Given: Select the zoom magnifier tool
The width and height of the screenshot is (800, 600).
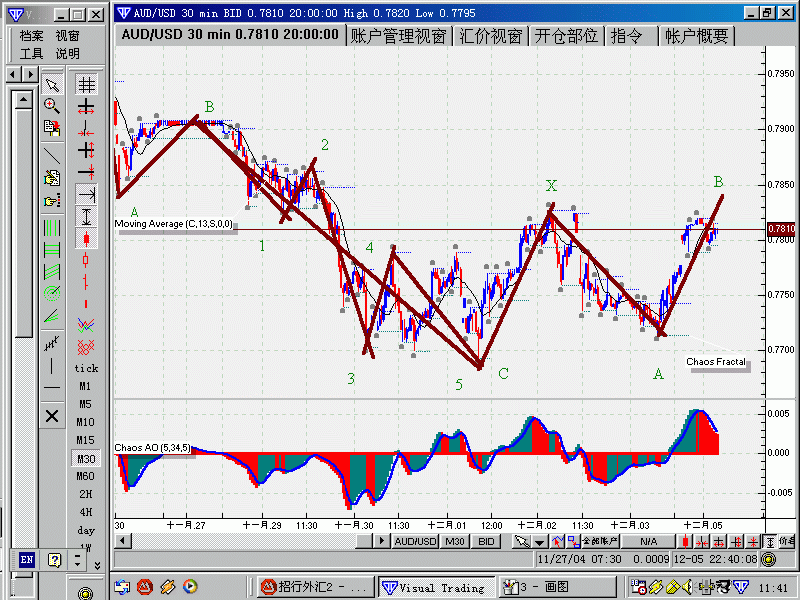Looking at the screenshot, I should (52, 106).
